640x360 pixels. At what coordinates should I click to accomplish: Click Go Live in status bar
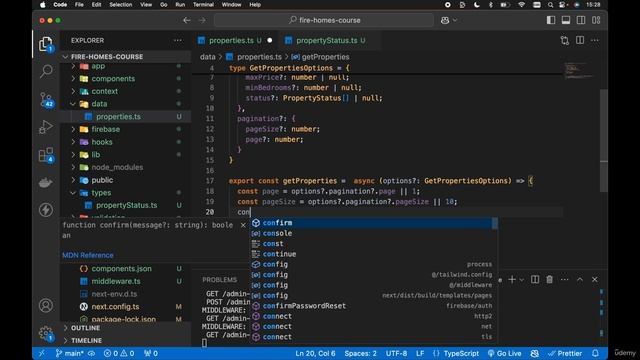[504, 353]
